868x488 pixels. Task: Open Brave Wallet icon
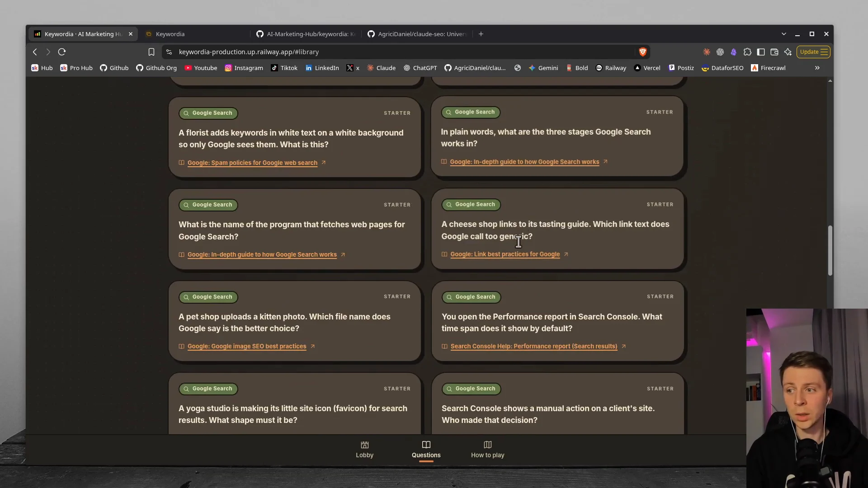[x=774, y=52]
